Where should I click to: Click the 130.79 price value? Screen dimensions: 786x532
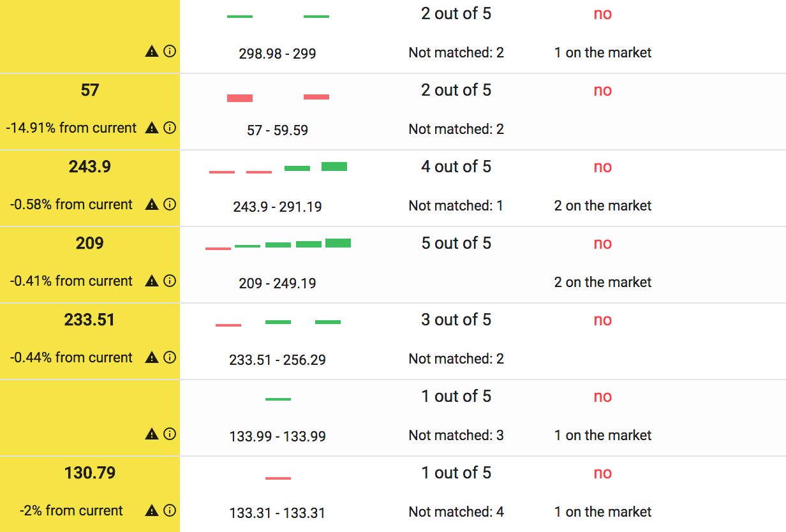[90, 473]
